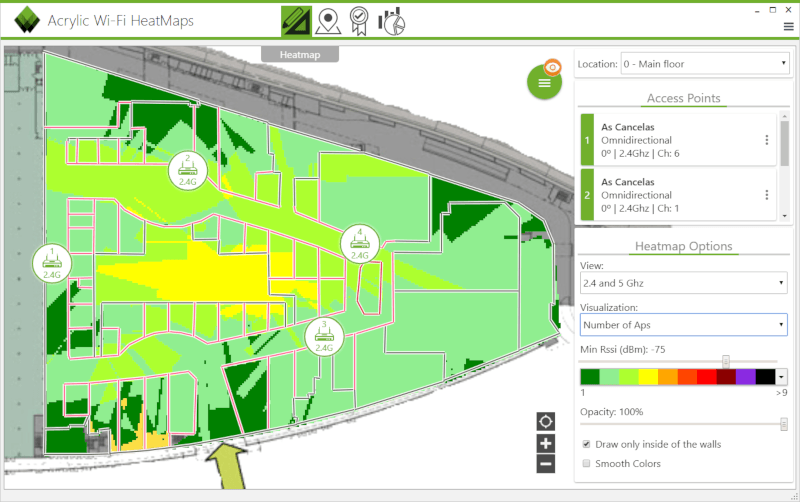The width and height of the screenshot is (800, 502).
Task: Click the window resize grip at bottom right
Action: pos(793,496)
